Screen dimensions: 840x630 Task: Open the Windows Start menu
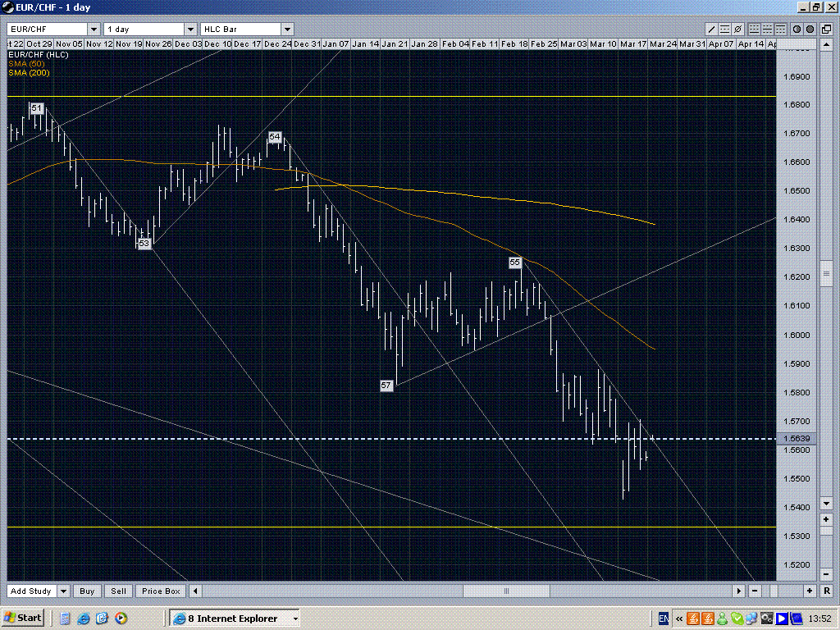click(22, 618)
